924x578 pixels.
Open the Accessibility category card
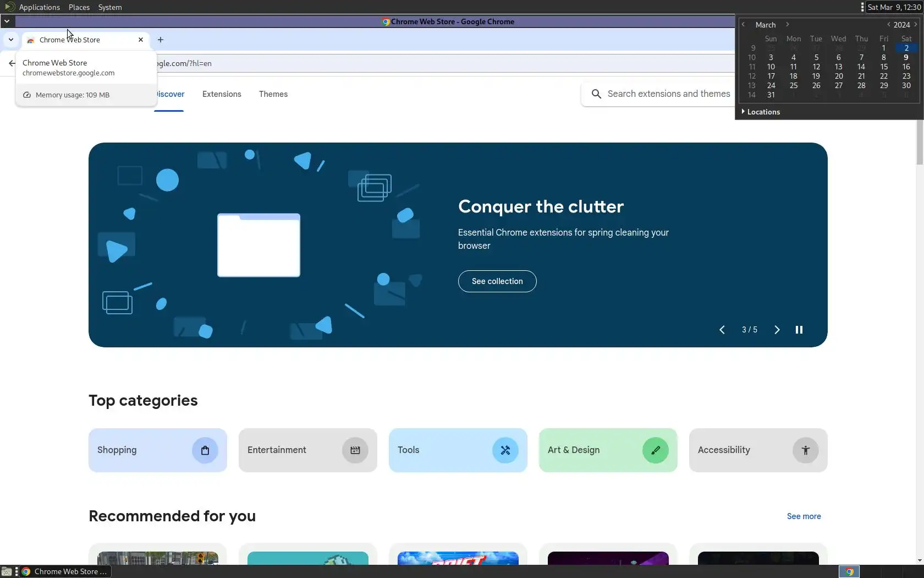coord(758,450)
